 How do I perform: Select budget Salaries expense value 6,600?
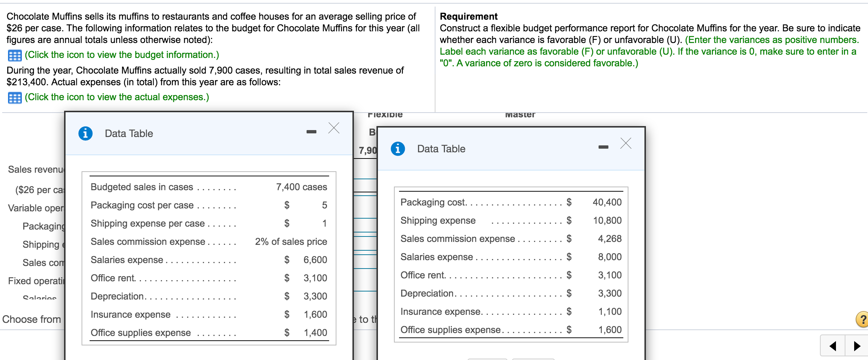(x=315, y=260)
